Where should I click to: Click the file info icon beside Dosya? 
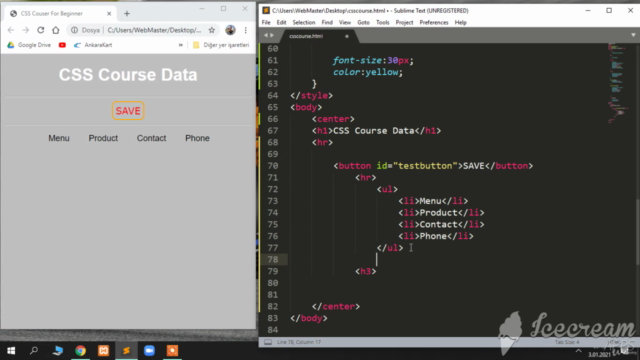point(74,30)
